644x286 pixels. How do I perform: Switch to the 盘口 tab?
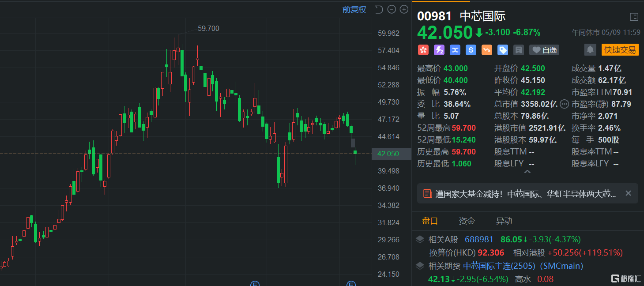(430, 221)
